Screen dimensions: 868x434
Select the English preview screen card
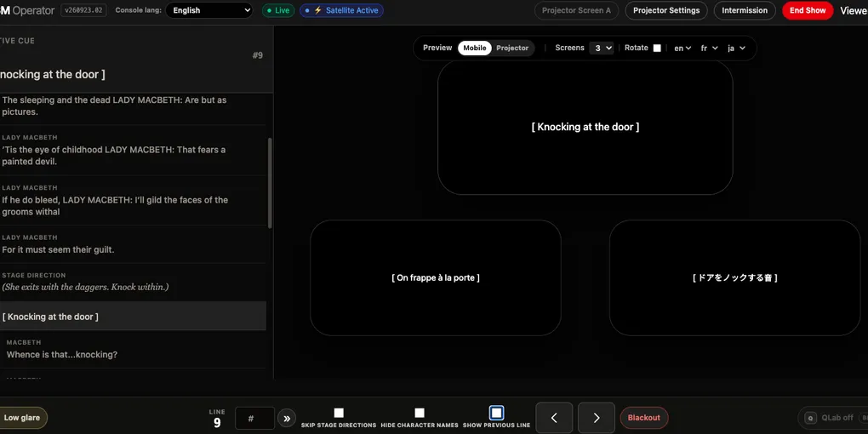coord(585,128)
